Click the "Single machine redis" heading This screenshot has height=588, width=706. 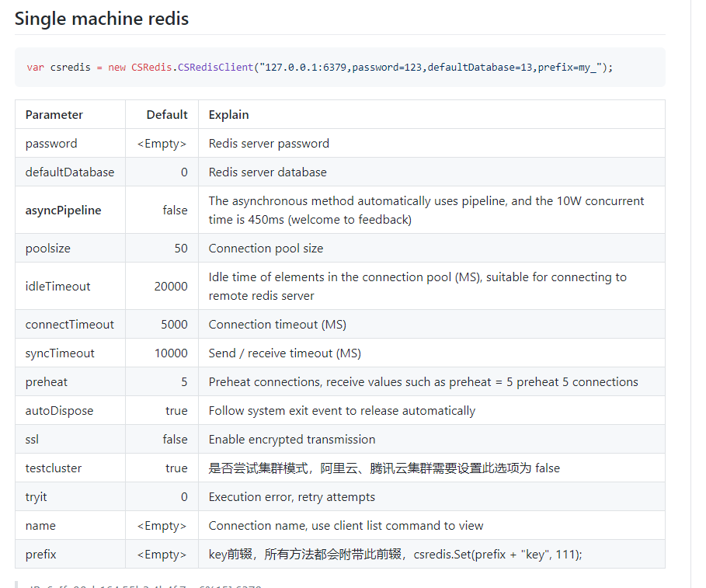pyautogui.click(x=101, y=19)
